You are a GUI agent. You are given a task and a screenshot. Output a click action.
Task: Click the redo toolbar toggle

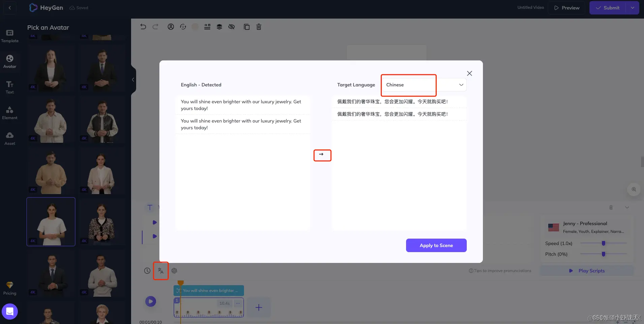coord(155,27)
